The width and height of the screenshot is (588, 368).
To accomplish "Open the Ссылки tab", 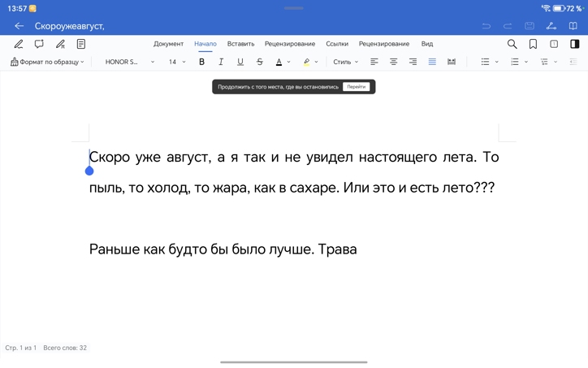I will (x=337, y=44).
